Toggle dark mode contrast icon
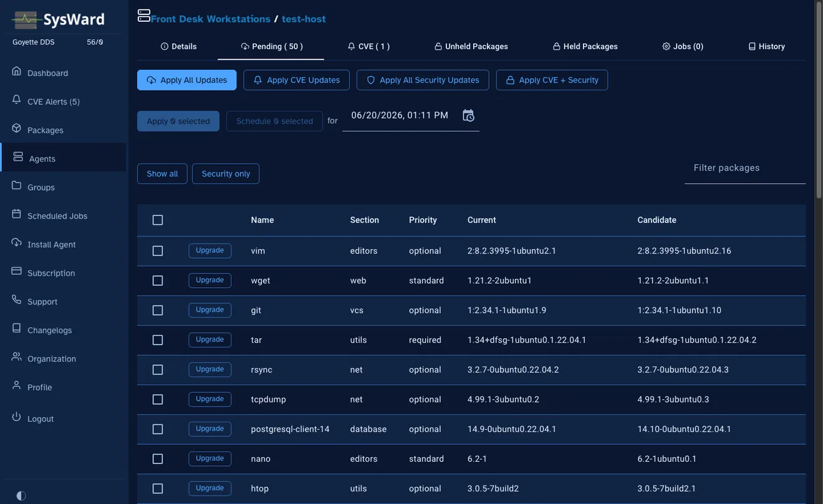This screenshot has height=504, width=823. pyautogui.click(x=21, y=496)
